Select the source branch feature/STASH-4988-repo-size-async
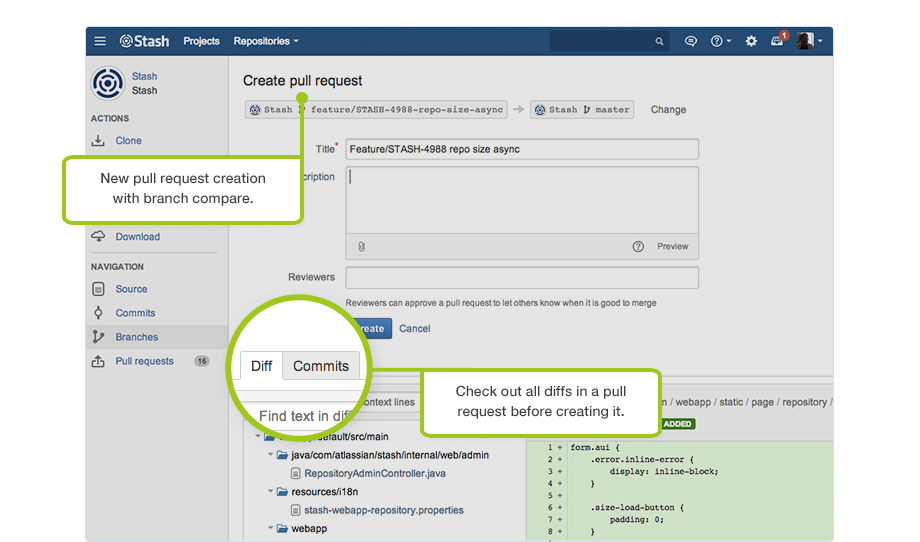920x542 pixels. pyautogui.click(x=376, y=110)
